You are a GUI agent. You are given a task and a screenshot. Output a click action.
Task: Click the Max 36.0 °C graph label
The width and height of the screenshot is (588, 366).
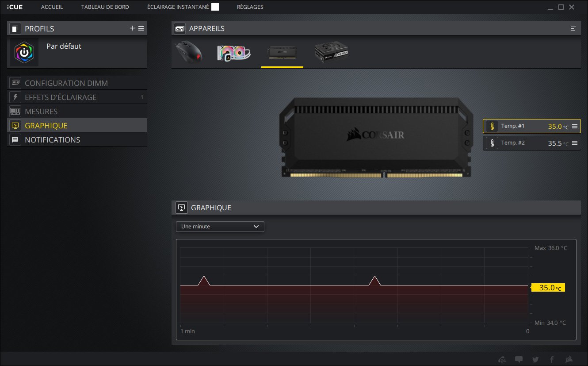click(550, 248)
